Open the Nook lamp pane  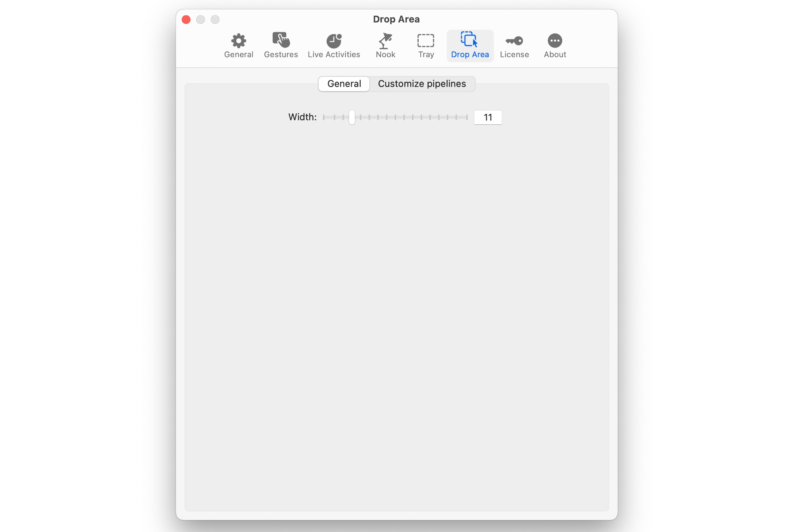click(x=385, y=46)
